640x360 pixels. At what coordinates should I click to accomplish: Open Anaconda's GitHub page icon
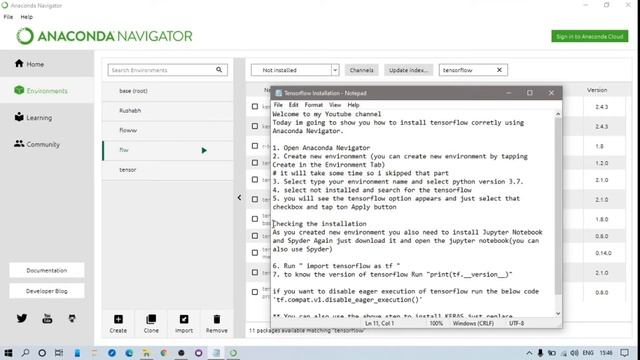pos(72,318)
